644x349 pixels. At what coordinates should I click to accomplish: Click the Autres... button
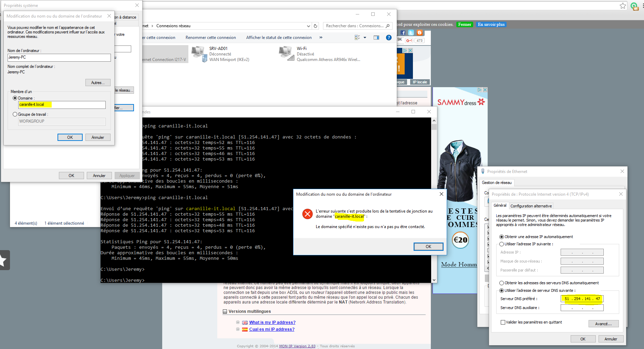click(x=98, y=83)
